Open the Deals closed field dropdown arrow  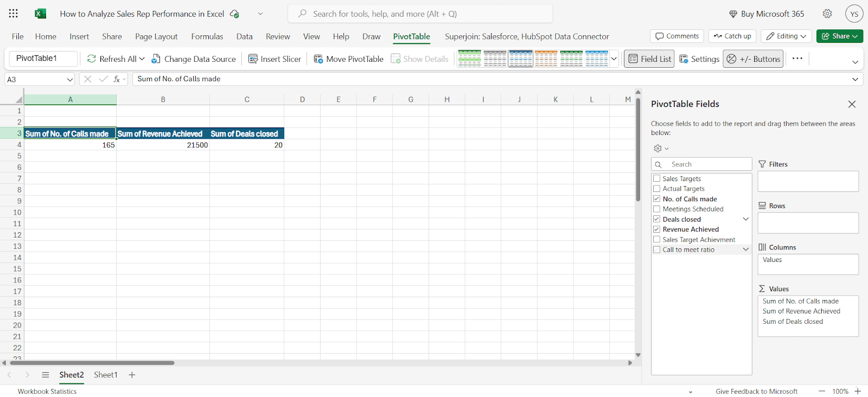coord(746,219)
